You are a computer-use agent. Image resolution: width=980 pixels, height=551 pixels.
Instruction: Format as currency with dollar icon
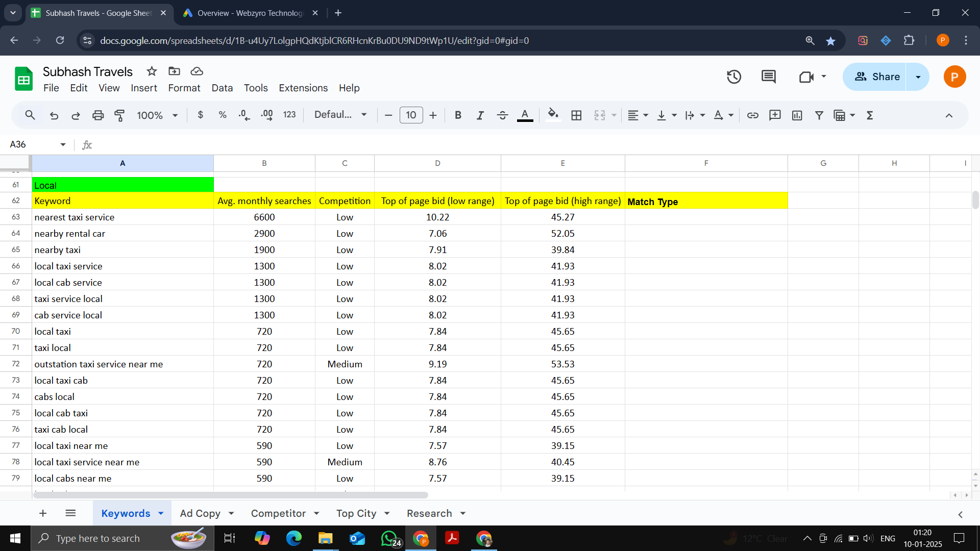click(201, 115)
